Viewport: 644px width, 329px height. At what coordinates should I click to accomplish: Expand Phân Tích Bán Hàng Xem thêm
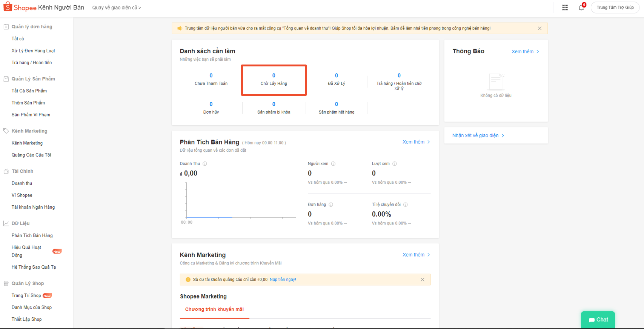[416, 142]
